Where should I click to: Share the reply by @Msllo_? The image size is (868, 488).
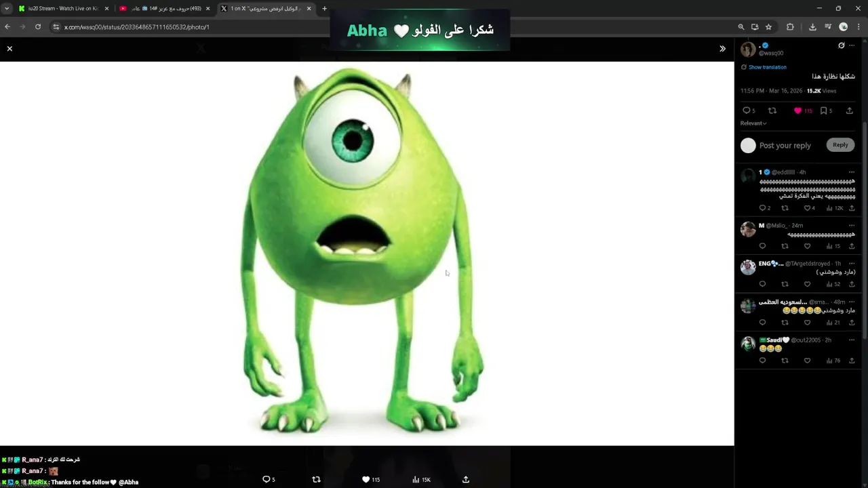852,246
